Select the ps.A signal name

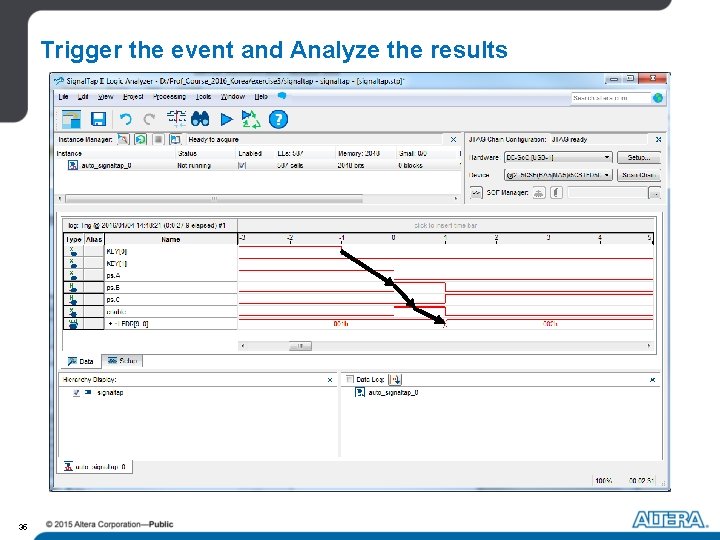pyautogui.click(x=113, y=276)
